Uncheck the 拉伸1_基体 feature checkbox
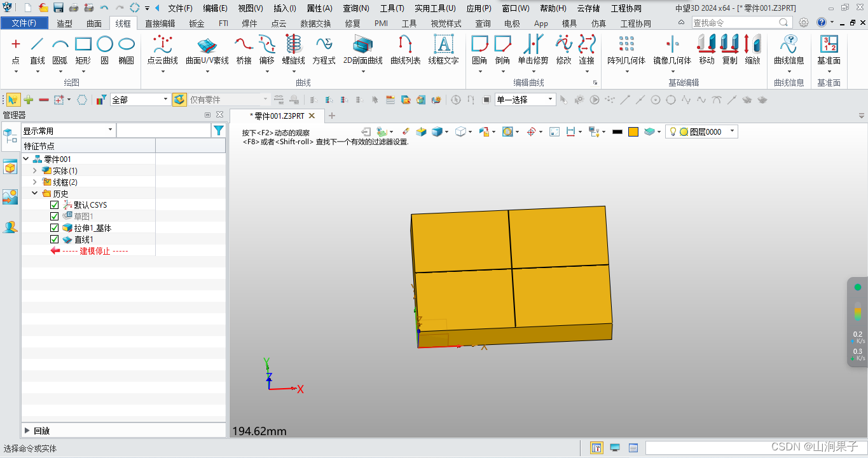 55,227
